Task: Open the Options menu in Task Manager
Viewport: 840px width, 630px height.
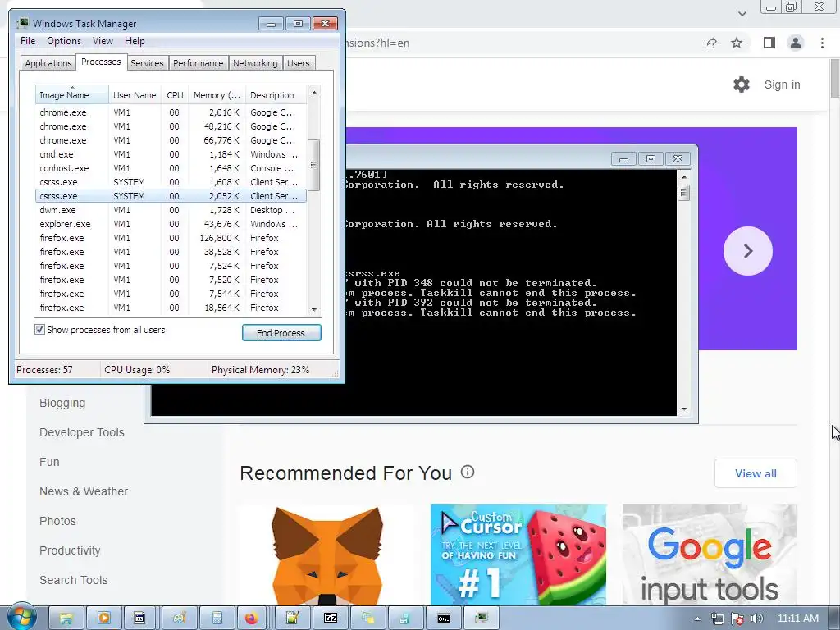Action: pyautogui.click(x=64, y=41)
